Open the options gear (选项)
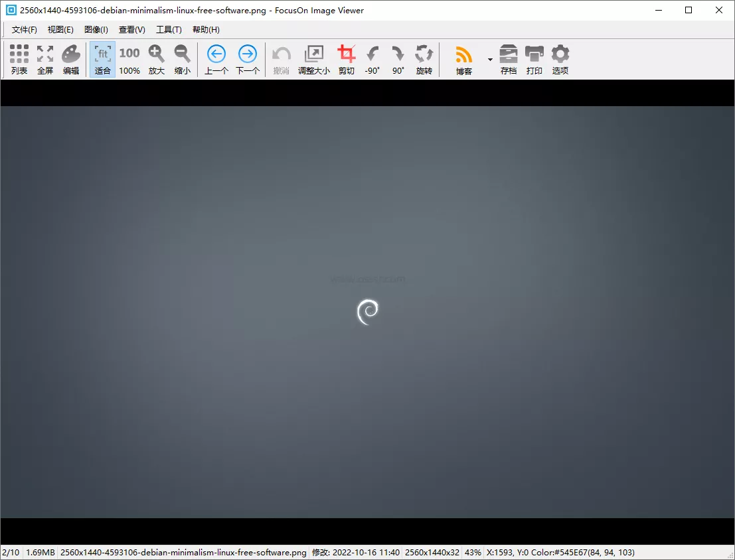Screen dimensions: 735x560 [x=560, y=60]
